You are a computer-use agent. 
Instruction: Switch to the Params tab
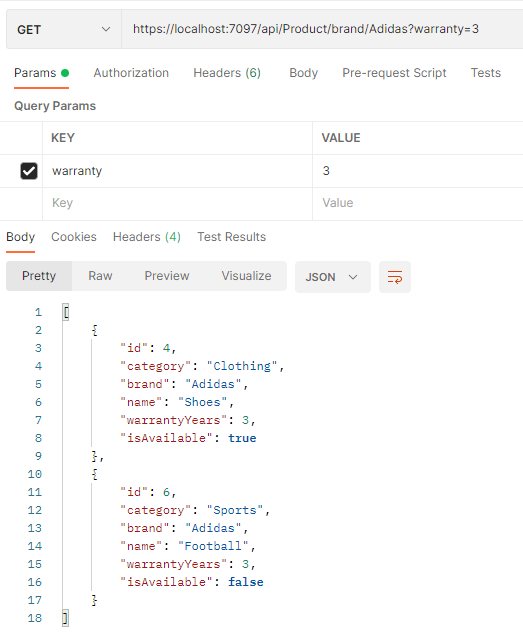point(41,73)
